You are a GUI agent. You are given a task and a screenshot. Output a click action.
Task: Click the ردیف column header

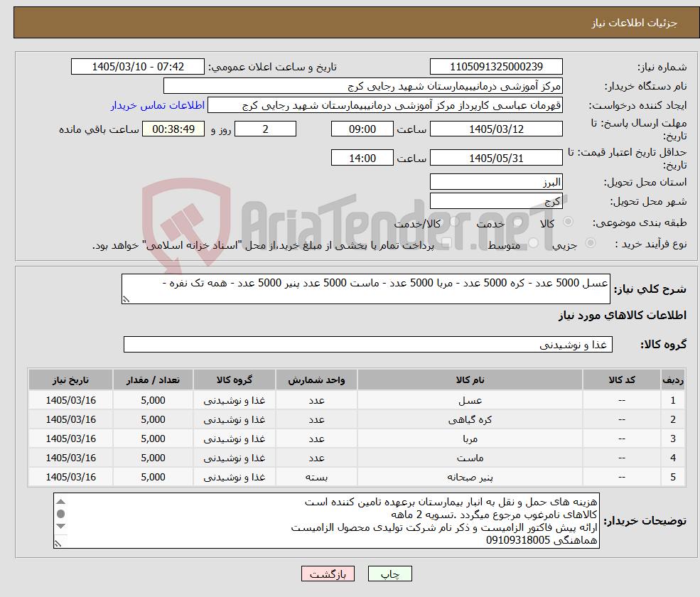click(x=673, y=380)
